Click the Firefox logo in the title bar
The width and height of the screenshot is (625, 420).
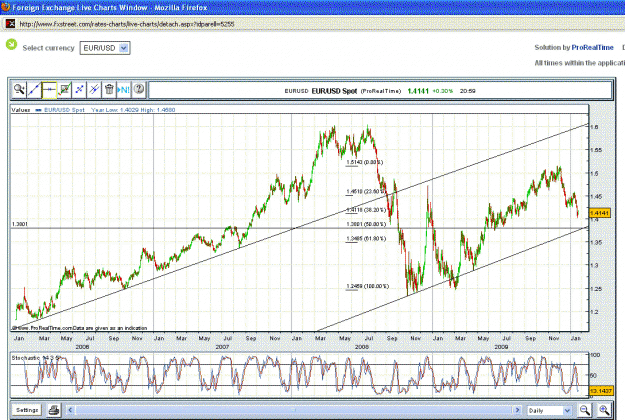pos(6,7)
